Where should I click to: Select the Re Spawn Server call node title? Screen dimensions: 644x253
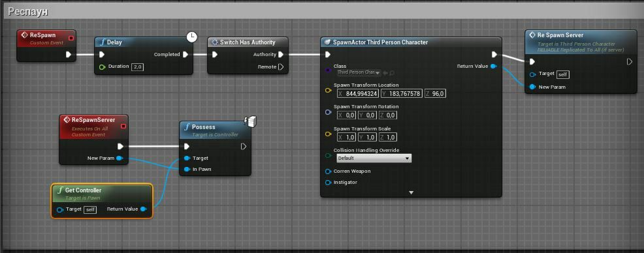coord(560,35)
